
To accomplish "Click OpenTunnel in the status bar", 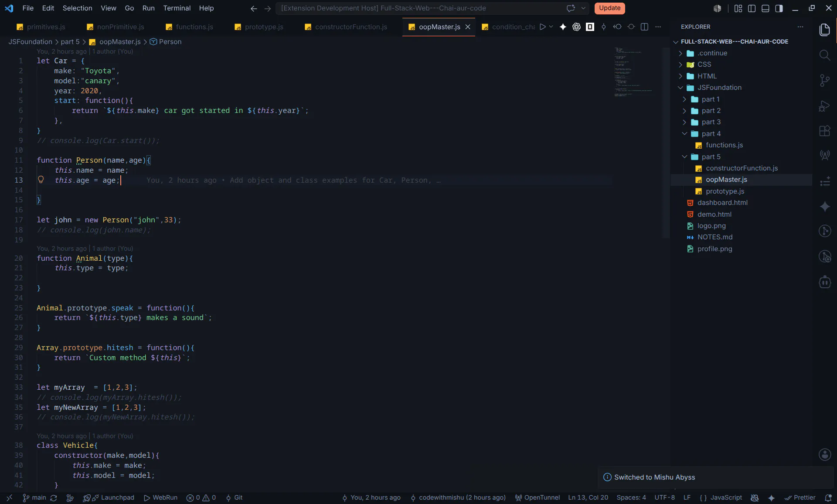I will point(538,498).
